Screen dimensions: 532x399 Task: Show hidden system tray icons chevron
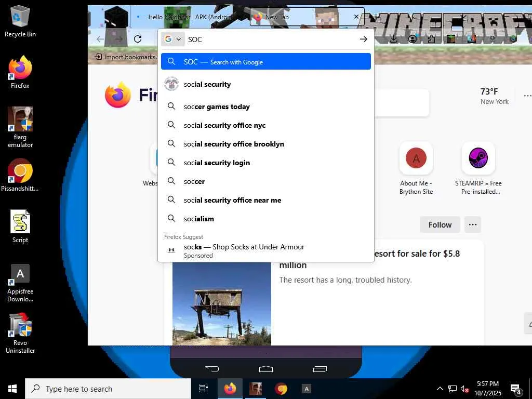440,389
